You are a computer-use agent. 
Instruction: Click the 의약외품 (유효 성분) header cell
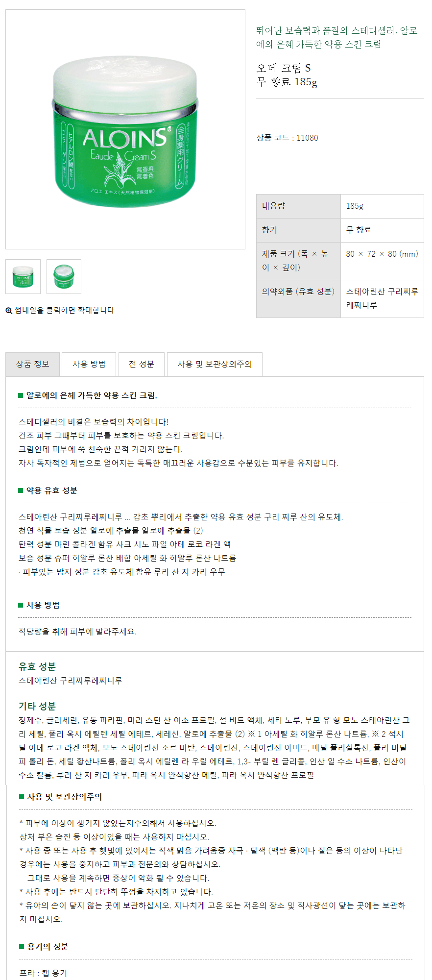[298, 292]
